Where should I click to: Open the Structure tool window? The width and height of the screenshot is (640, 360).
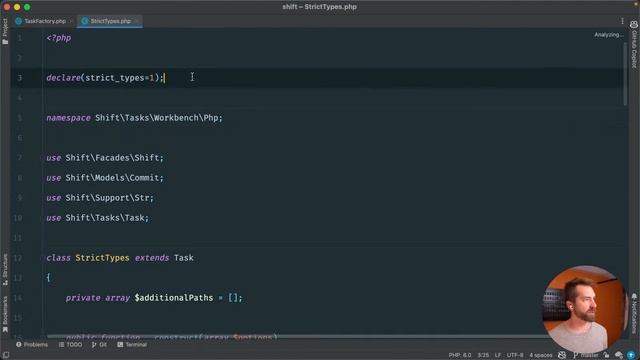click(x=5, y=269)
